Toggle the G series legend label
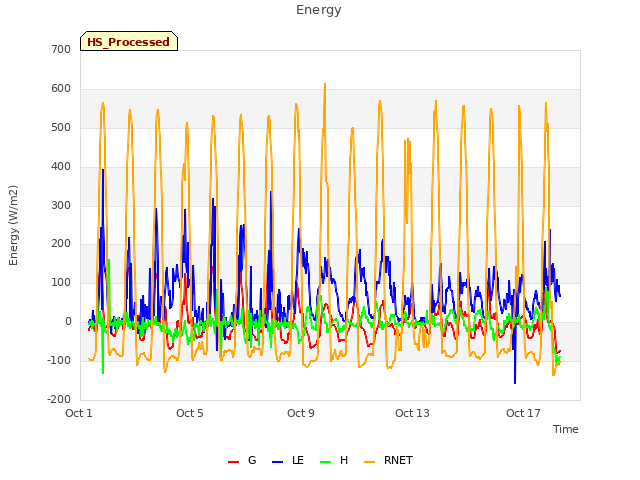 252,460
